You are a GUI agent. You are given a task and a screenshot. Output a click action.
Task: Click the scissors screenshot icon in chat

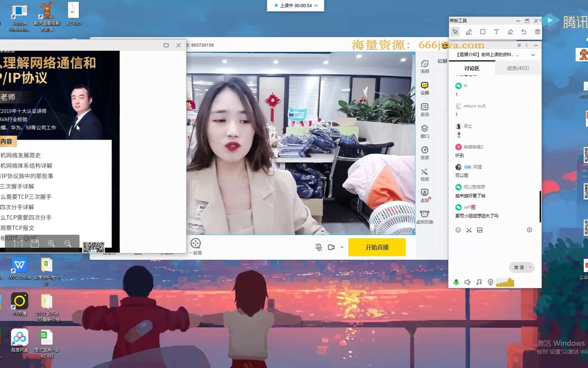click(x=469, y=230)
